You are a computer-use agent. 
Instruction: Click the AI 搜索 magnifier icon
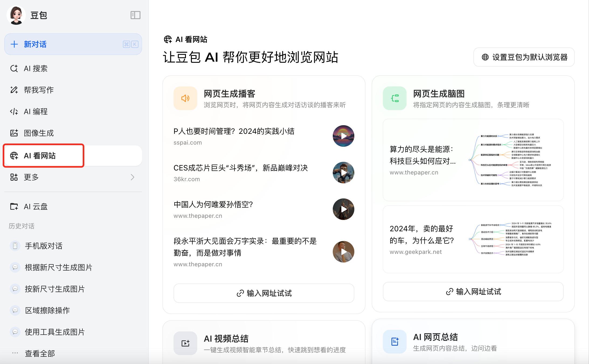pyautogui.click(x=14, y=68)
